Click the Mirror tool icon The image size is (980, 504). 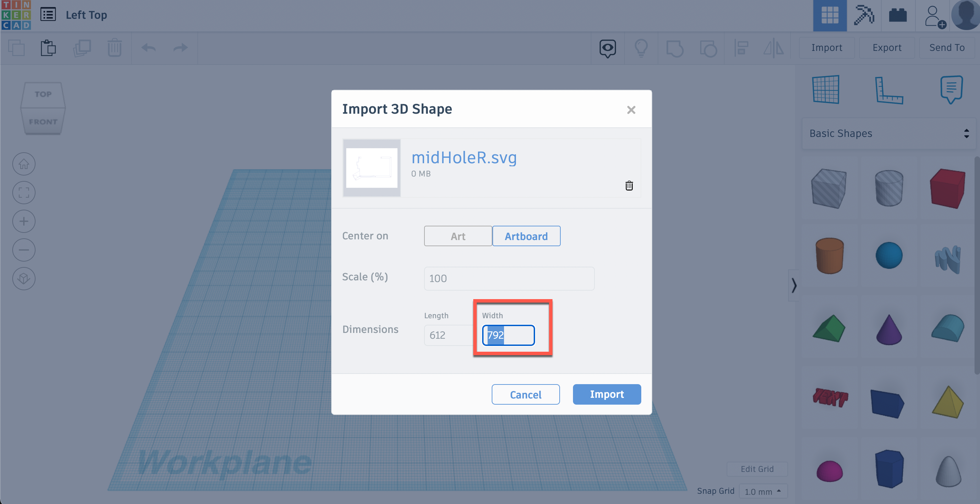(774, 48)
